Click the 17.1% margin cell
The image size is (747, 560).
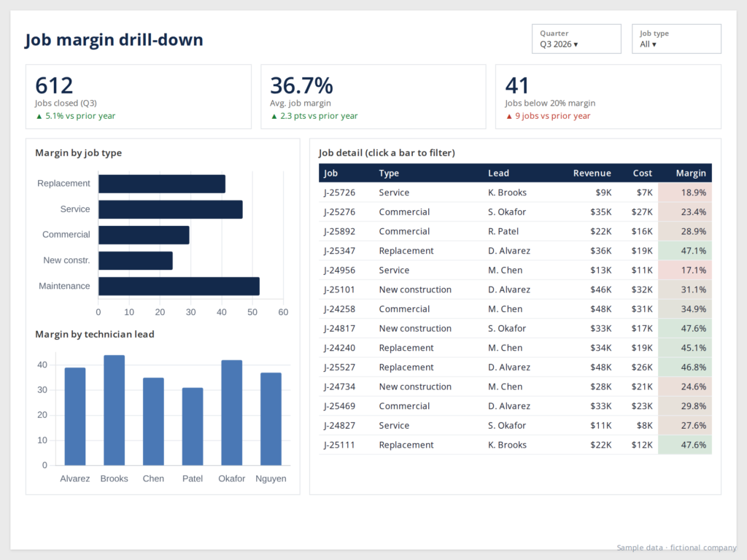coord(685,271)
